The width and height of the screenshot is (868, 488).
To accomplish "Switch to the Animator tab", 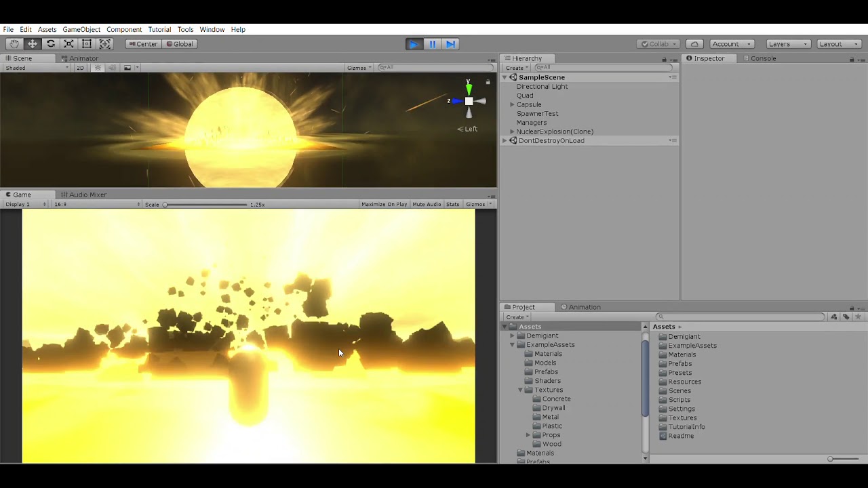I will click(79, 58).
